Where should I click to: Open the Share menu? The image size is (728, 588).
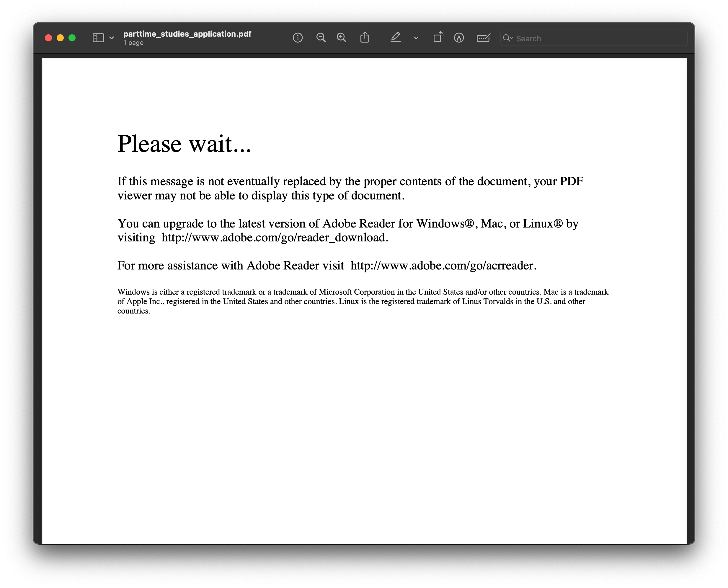pos(365,37)
